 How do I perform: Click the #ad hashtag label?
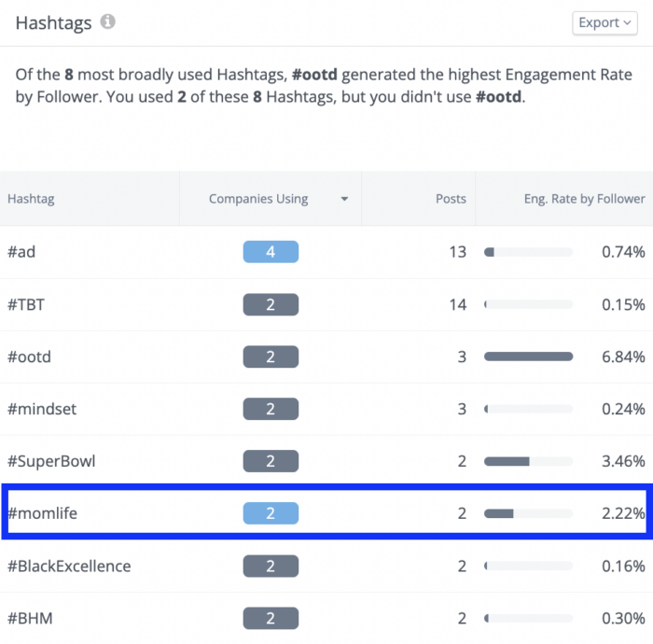click(21, 252)
